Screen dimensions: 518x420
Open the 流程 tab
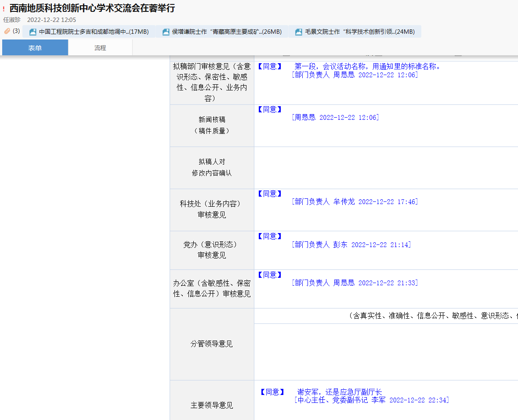point(100,48)
